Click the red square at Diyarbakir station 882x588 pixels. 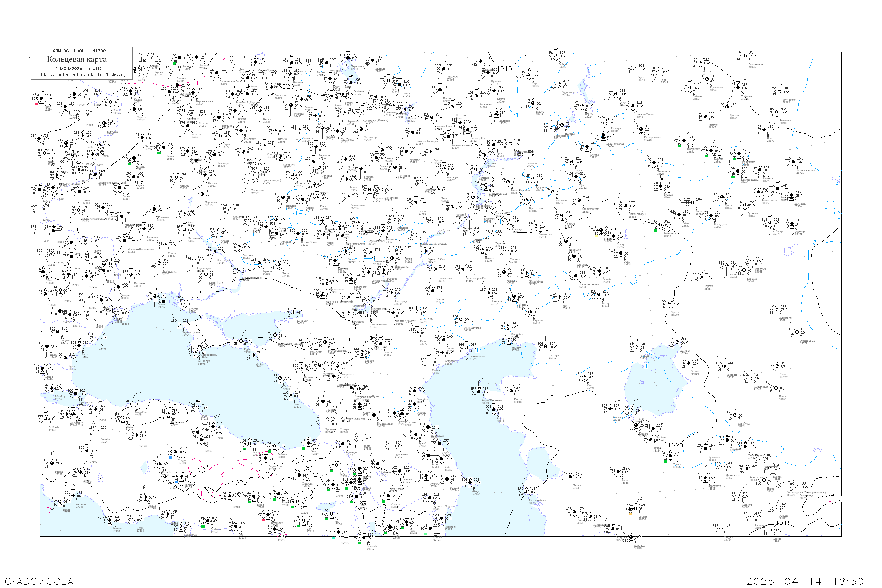coord(263,519)
